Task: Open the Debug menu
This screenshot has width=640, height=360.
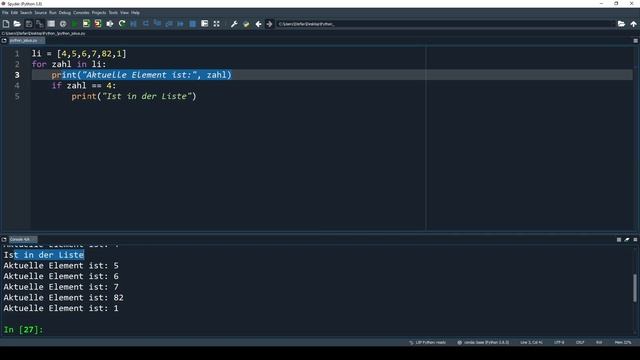Action: pos(64,13)
